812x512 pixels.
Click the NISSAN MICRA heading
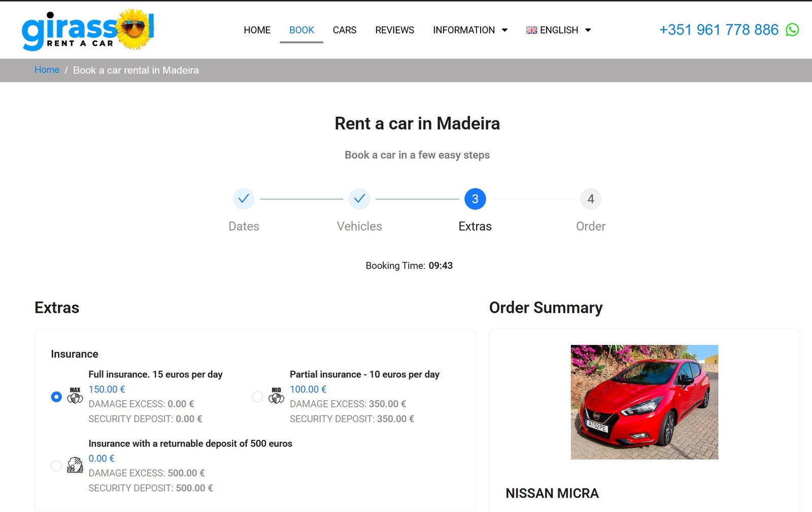pos(552,493)
